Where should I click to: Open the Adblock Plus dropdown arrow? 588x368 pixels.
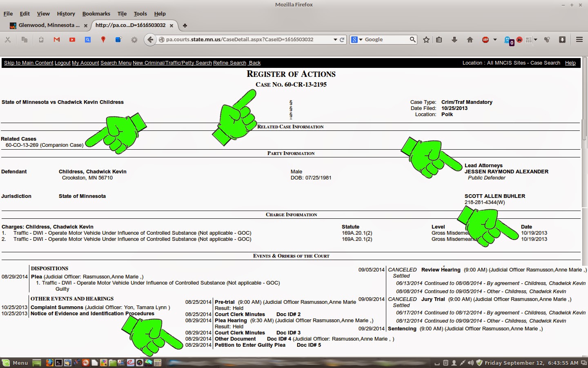click(x=495, y=40)
